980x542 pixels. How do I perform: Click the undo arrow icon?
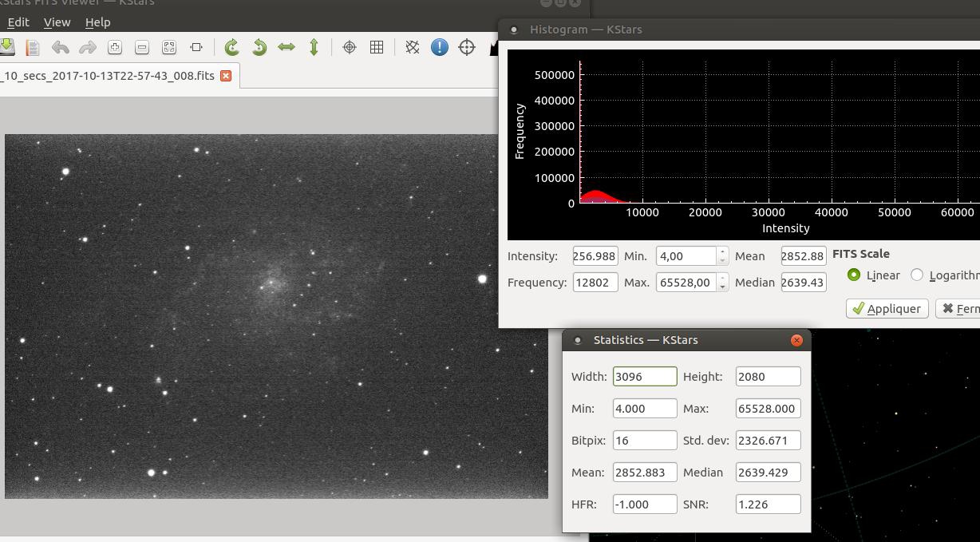60,47
